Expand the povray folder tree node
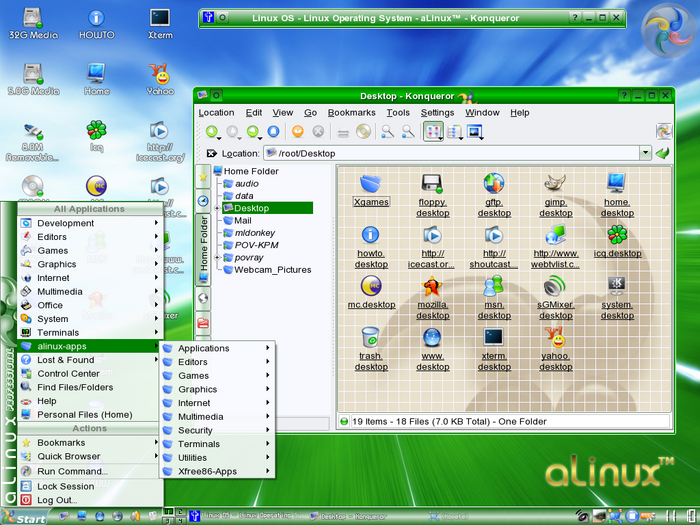Image resolution: width=700 pixels, height=525 pixels. point(217,258)
